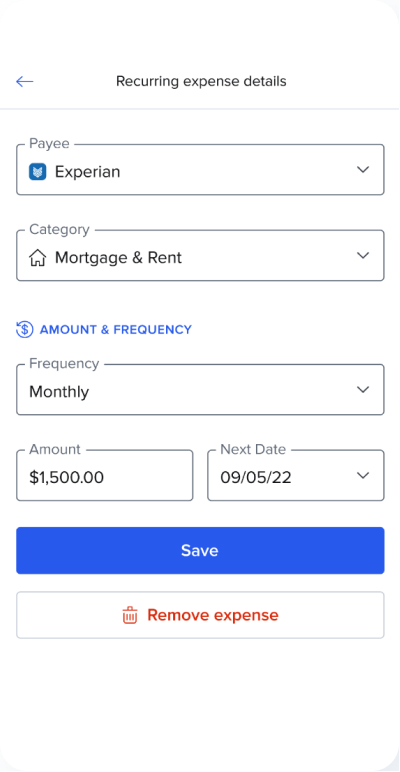The height and width of the screenshot is (772, 400).
Task: Open the Next Date picker chevron
Action: 363,476
